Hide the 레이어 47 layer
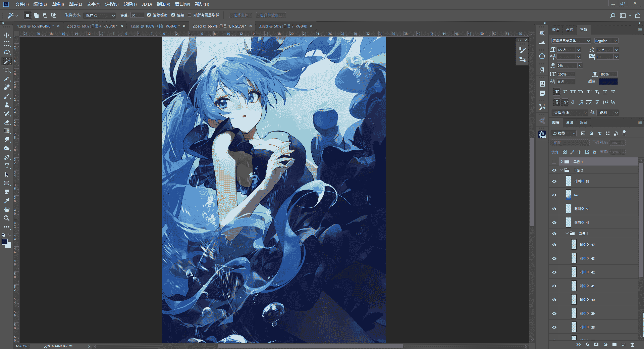 [554, 245]
